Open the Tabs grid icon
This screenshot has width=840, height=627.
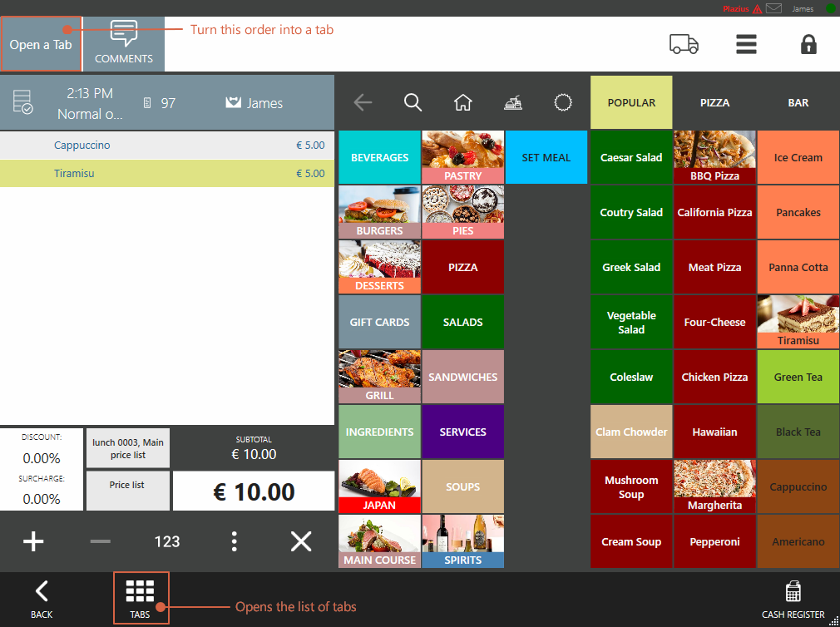(x=141, y=598)
